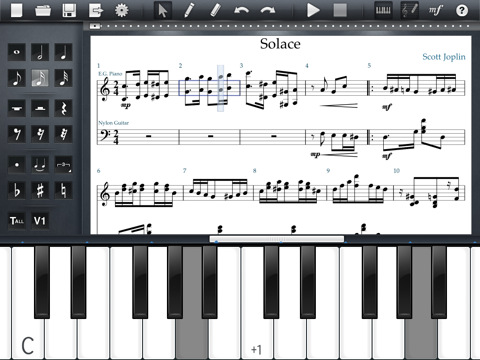Toggle the dotted note modifier
The image size is (480, 360).
[17, 165]
